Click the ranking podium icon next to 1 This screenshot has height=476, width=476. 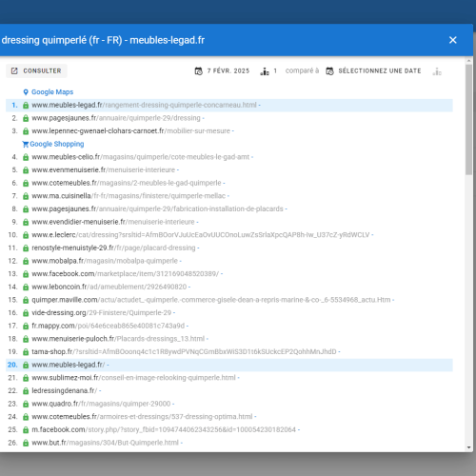coord(265,71)
